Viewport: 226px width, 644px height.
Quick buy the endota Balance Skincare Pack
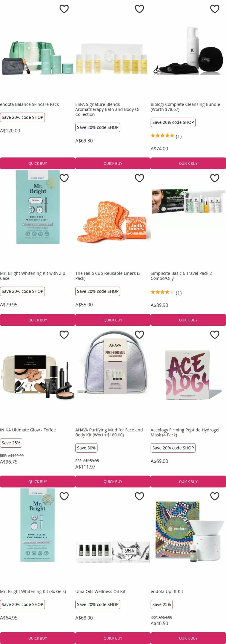point(38,163)
